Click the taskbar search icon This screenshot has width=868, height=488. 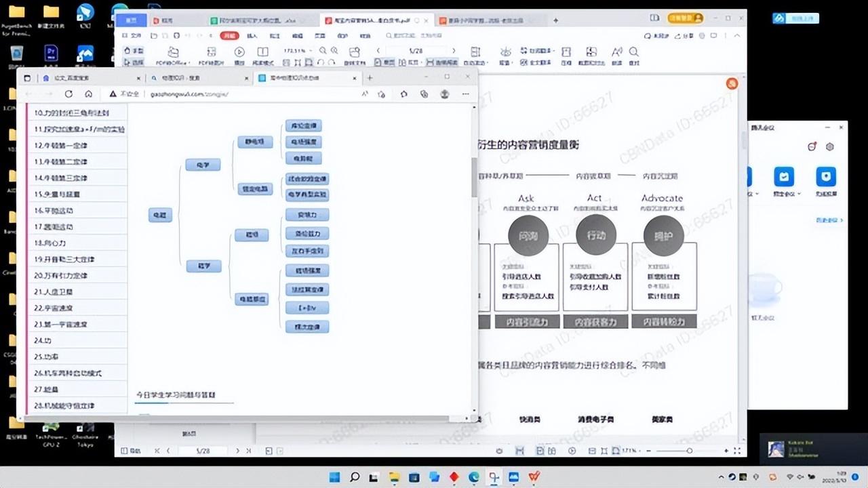[354, 477]
